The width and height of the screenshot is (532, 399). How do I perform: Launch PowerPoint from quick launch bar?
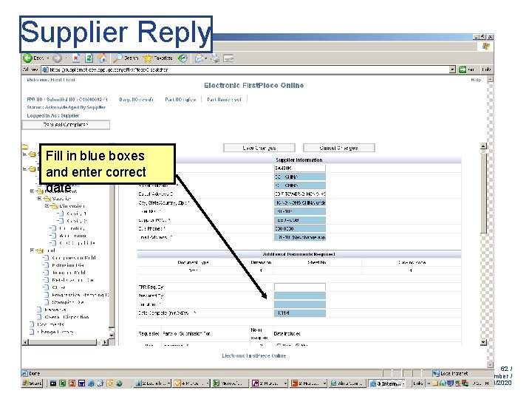[72, 383]
